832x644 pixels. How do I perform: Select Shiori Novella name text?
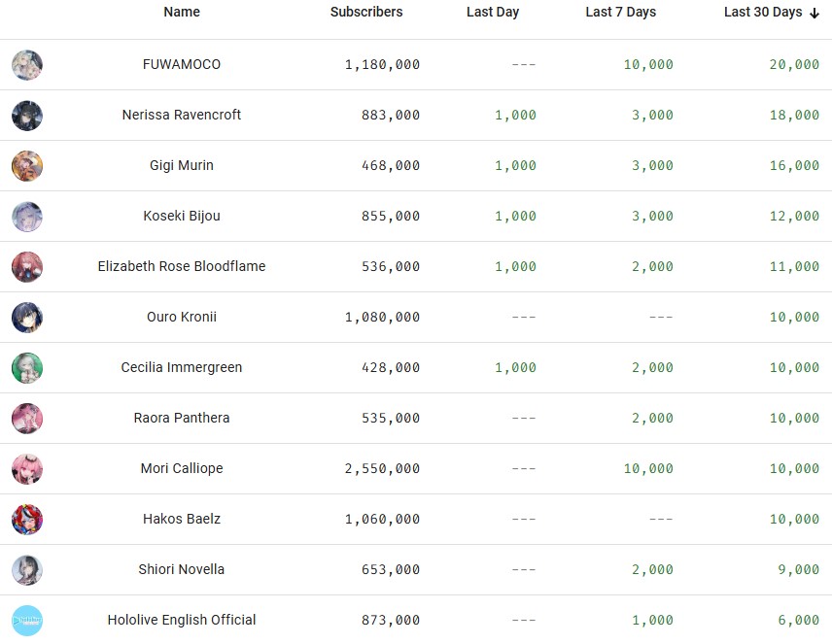pos(182,569)
